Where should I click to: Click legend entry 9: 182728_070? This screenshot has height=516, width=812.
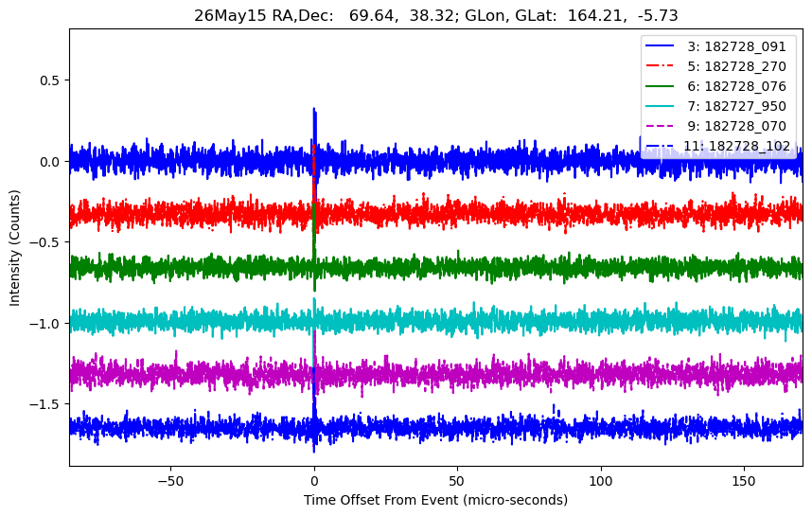coord(715,126)
